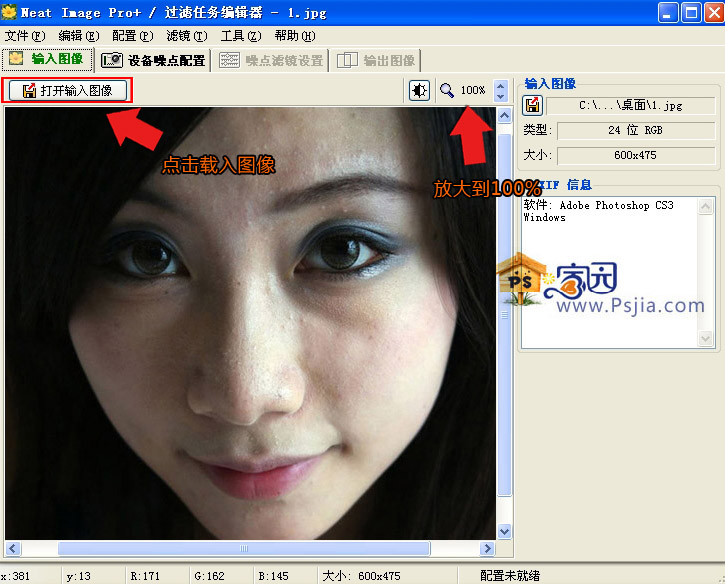Click the image viewer scroll-up arrow
725x584 pixels.
pyautogui.click(x=505, y=116)
